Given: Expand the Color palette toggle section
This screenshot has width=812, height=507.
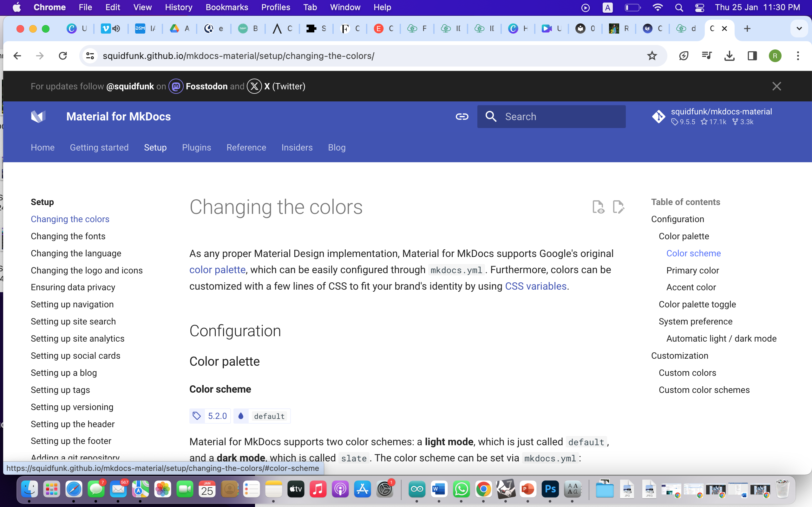Looking at the screenshot, I should 697,304.
